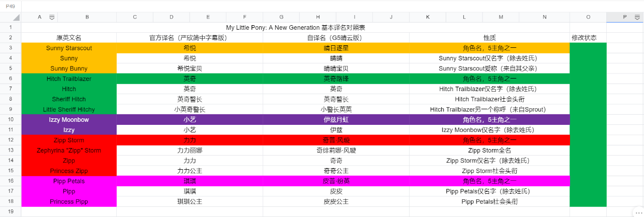Click the green 修改状态 status block
This screenshot has height=217, width=644.
588,124
